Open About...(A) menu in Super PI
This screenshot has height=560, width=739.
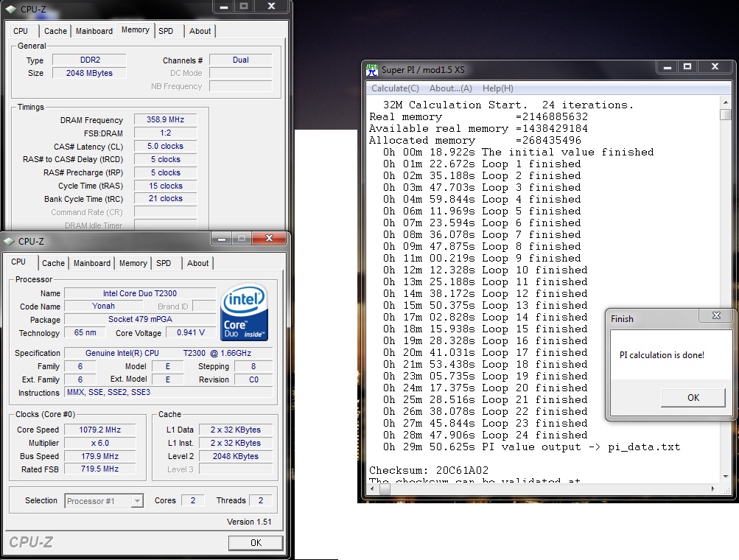451,88
